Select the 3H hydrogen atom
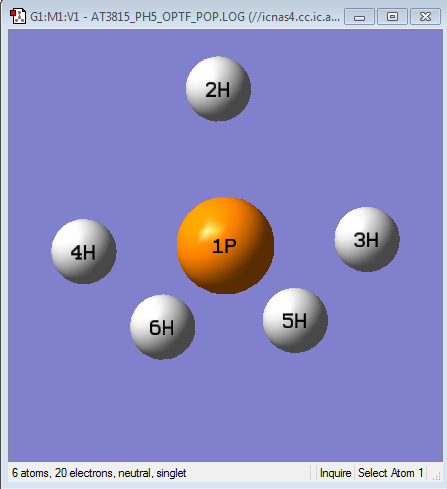447x489 pixels. [367, 239]
